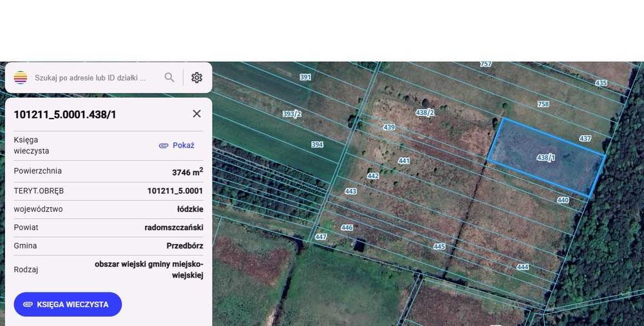Click parcel label 394 on map

tap(317, 144)
